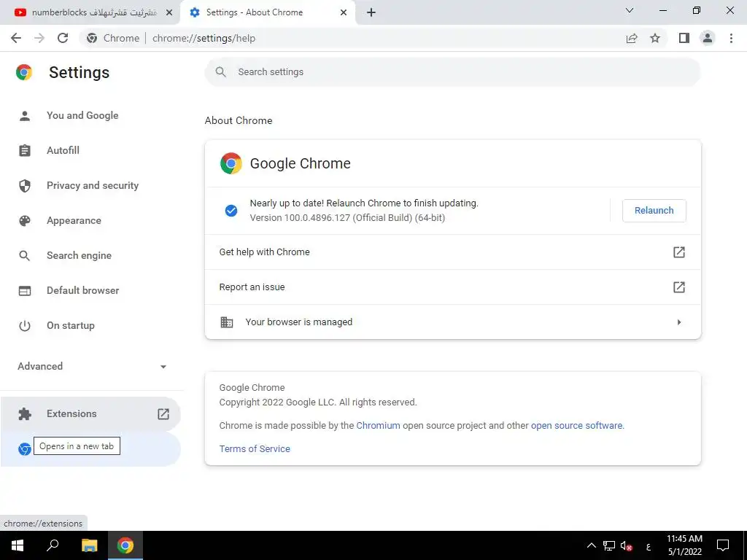Switch to the numberblocks YouTube tab

point(90,12)
